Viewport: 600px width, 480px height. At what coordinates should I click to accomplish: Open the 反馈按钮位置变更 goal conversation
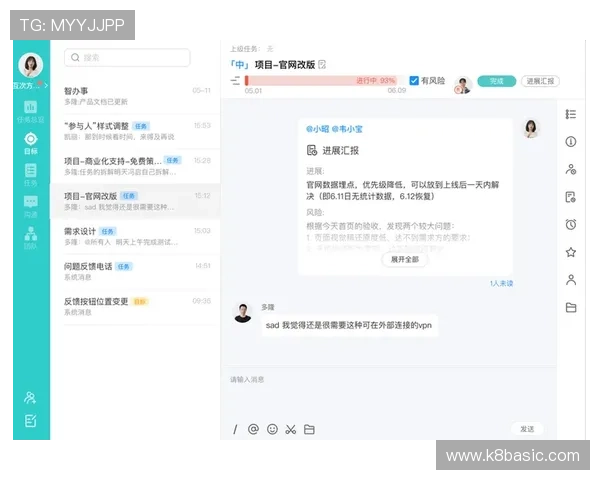point(137,307)
